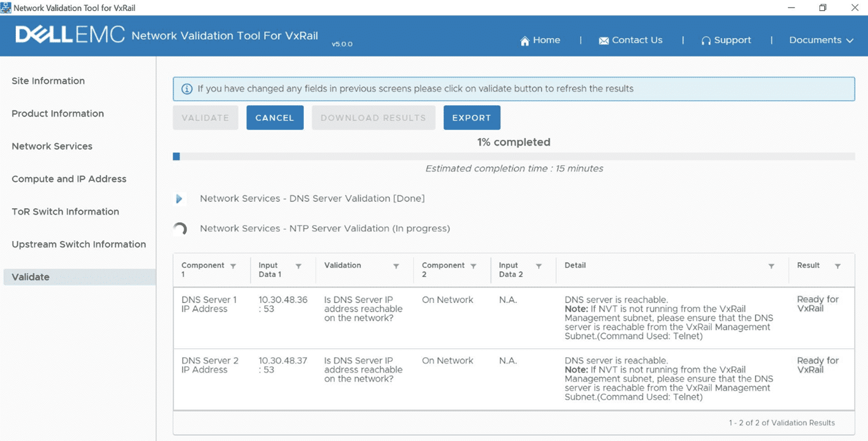
Task: Open the Product Information section
Action: [58, 114]
